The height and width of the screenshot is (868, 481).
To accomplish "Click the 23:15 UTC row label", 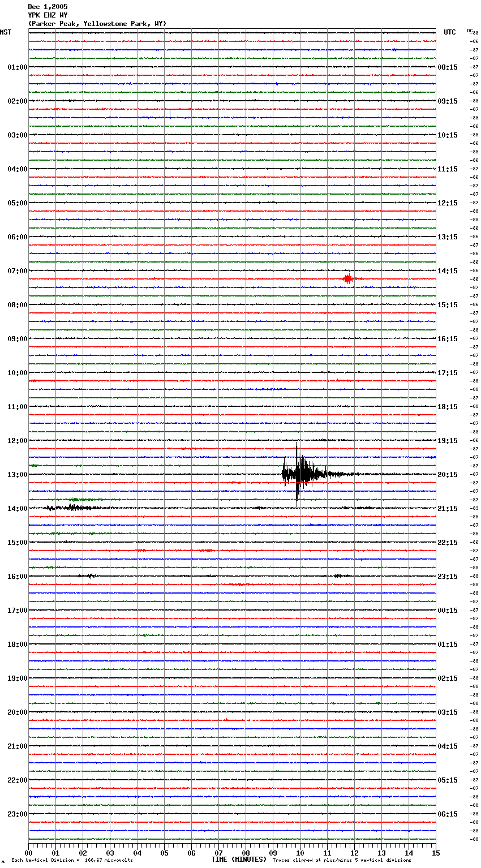I will (x=448, y=577).
